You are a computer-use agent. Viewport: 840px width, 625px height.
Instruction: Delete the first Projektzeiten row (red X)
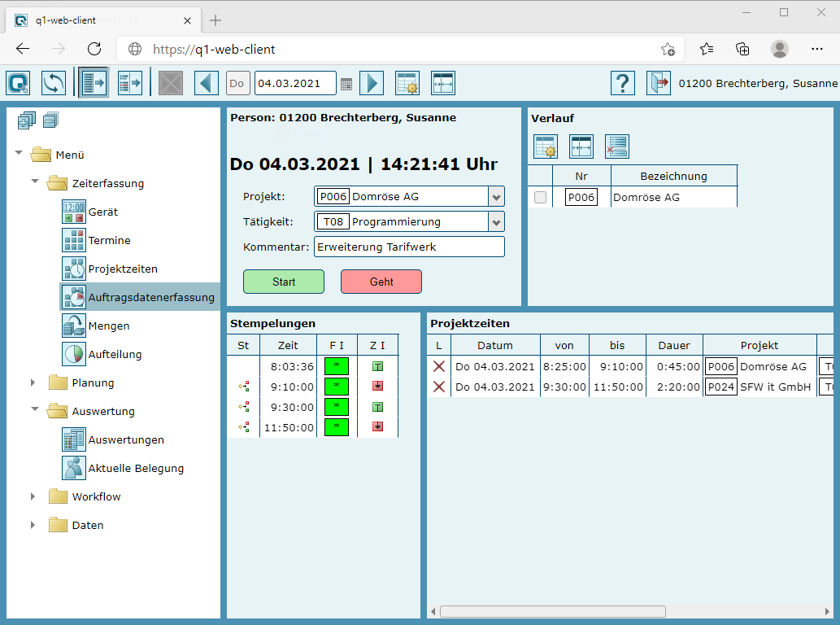pos(439,366)
